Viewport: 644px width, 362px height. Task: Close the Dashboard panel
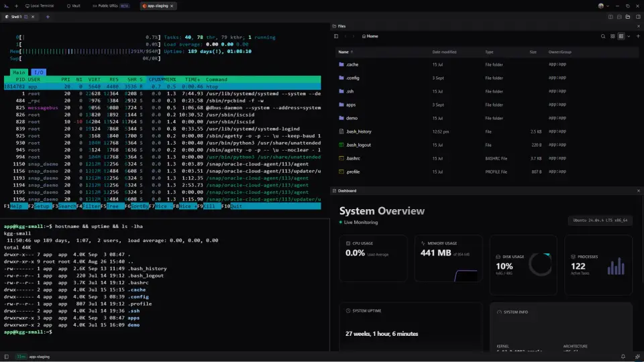(x=638, y=191)
